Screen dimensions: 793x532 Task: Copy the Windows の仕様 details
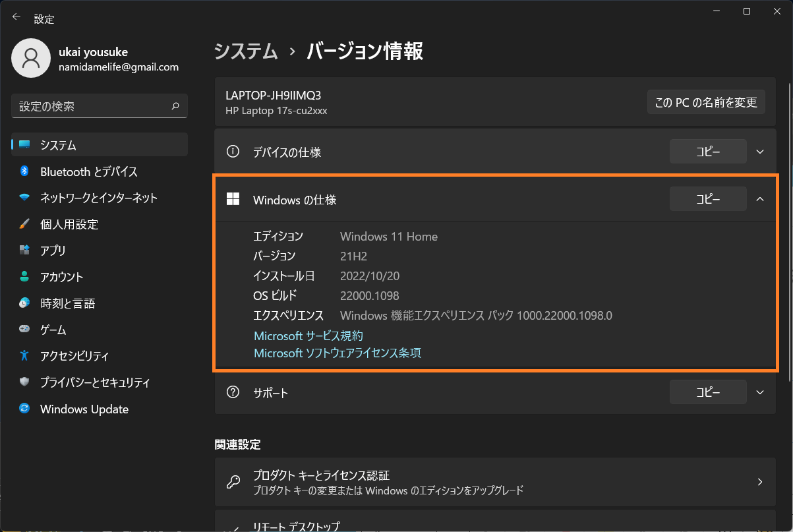[x=708, y=198]
